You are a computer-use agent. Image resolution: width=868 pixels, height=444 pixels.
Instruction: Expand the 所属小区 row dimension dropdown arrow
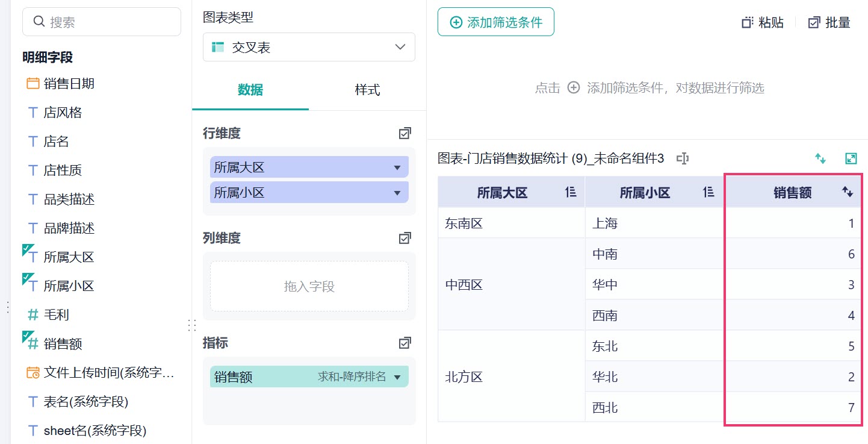click(x=397, y=193)
